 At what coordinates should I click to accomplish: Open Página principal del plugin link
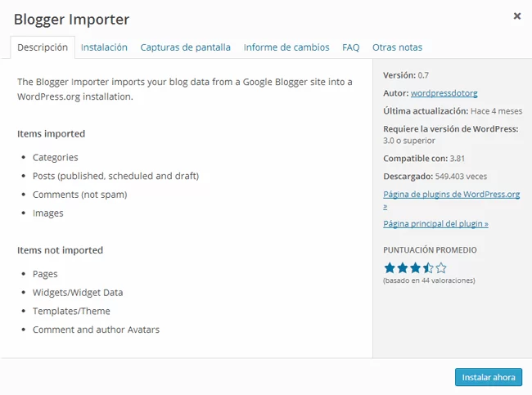point(435,224)
